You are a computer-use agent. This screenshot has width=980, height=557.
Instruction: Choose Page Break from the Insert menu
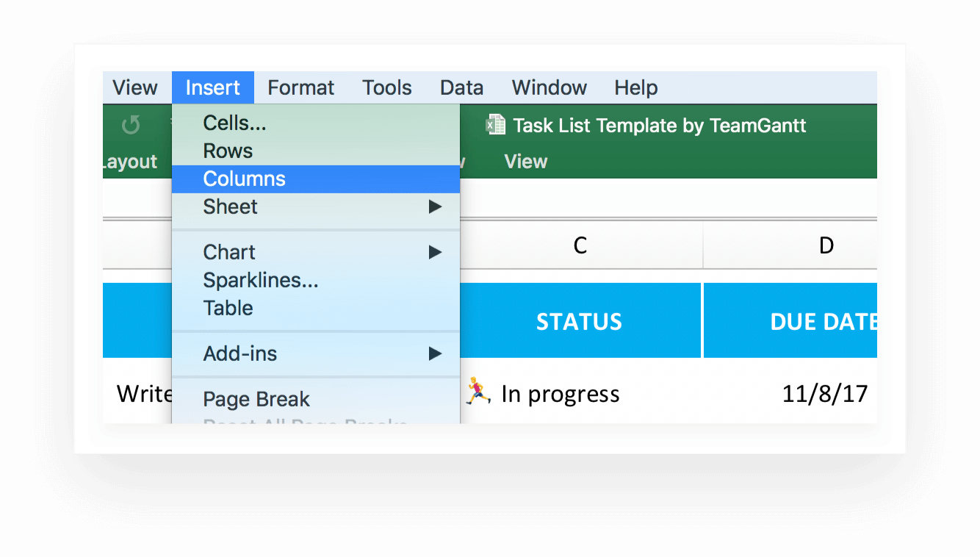coord(256,400)
